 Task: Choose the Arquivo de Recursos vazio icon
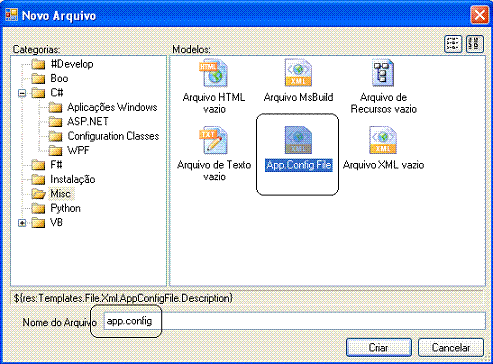(x=383, y=73)
